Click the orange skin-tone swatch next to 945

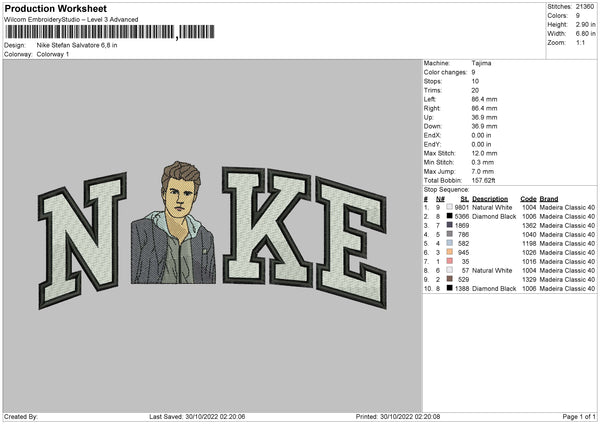[x=449, y=252]
